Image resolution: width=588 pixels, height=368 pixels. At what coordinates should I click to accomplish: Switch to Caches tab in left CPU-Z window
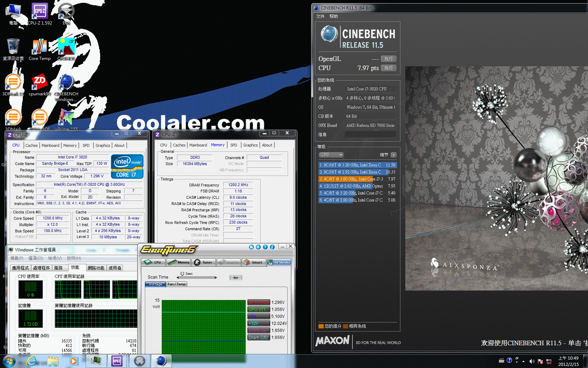(31, 145)
